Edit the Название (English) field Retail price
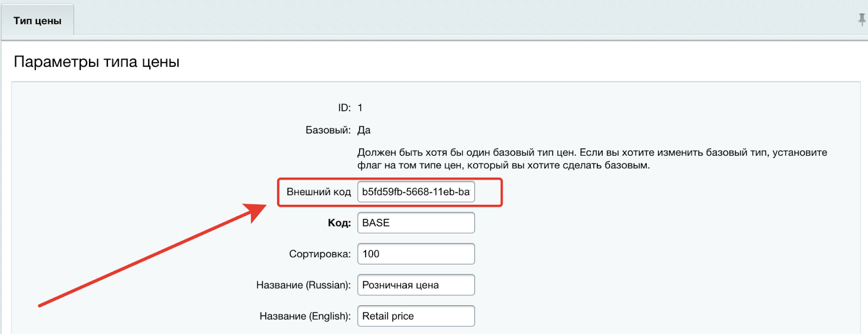This screenshot has width=868, height=334. click(416, 316)
